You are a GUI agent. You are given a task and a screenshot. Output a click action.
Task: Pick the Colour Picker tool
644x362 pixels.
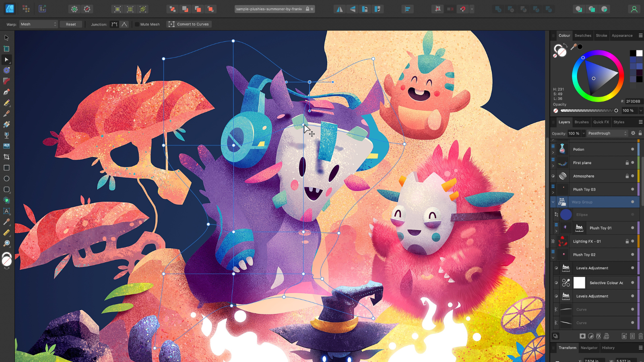tap(6, 222)
